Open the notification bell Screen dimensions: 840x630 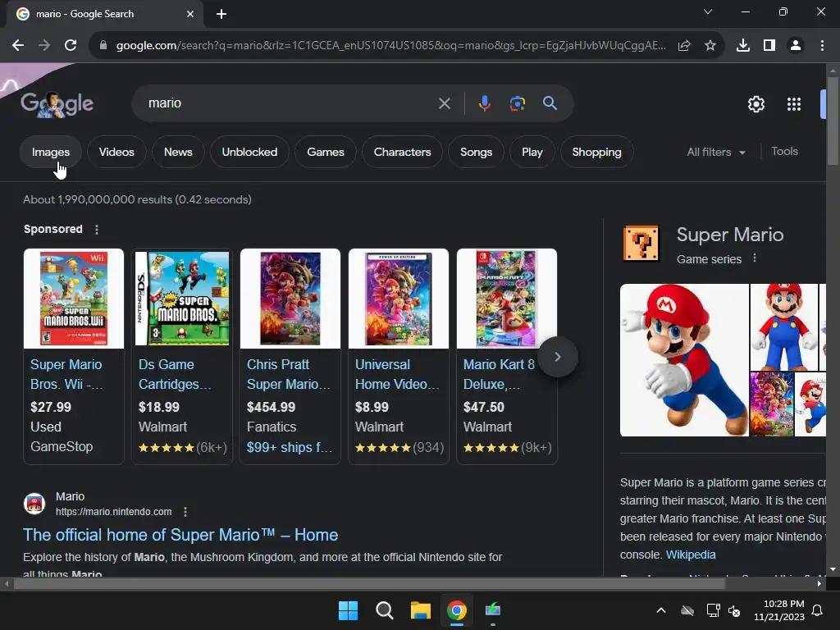click(x=817, y=610)
